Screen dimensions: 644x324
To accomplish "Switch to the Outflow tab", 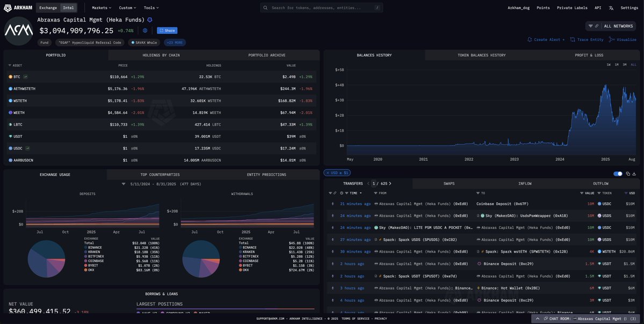I will tap(601, 184).
